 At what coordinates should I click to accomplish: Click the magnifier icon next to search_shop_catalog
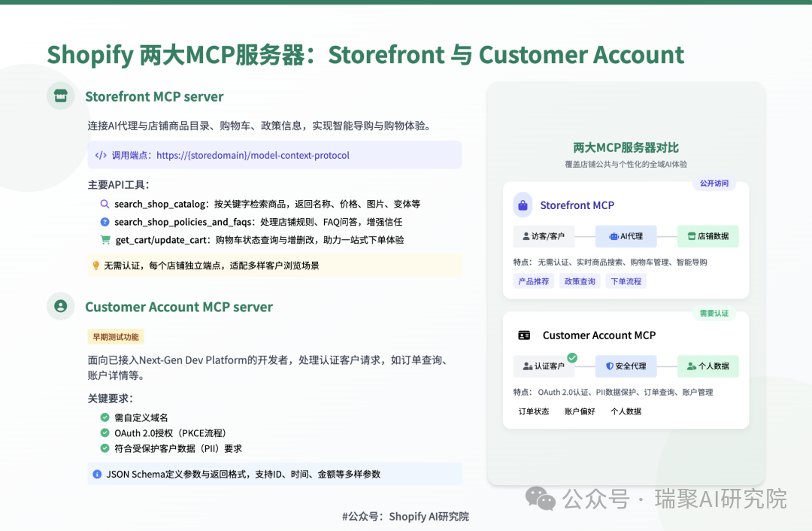105,204
